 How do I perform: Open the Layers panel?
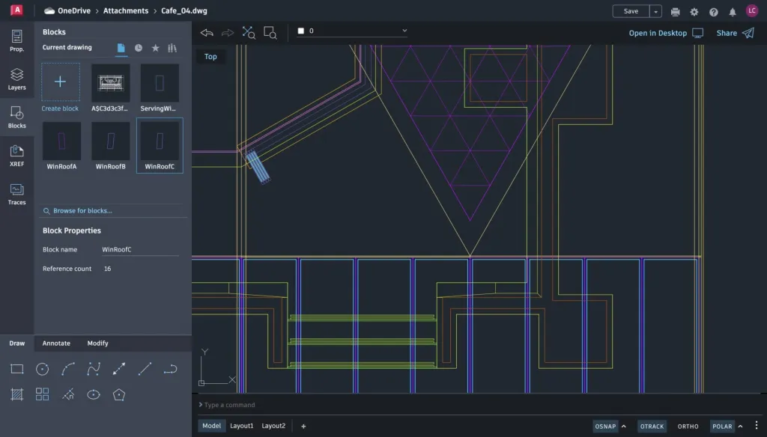[17, 79]
